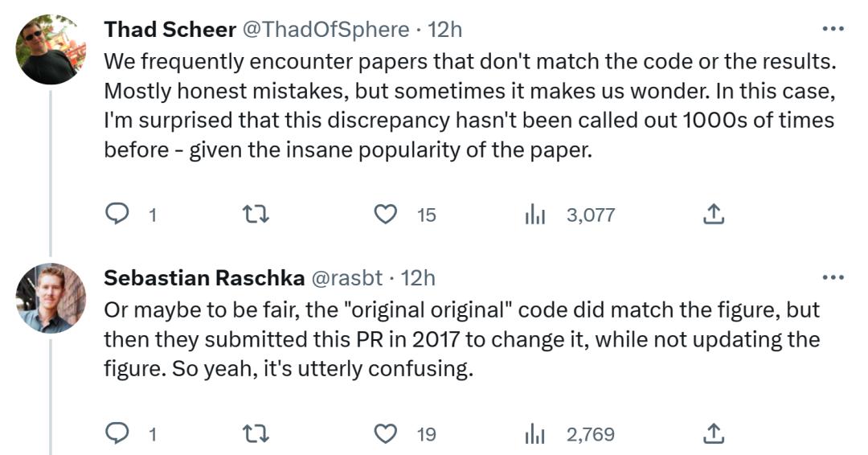Reply to Sebastian Raschka's tweet
Image resolution: width=868 pixels, height=455 pixels.
coord(118,434)
